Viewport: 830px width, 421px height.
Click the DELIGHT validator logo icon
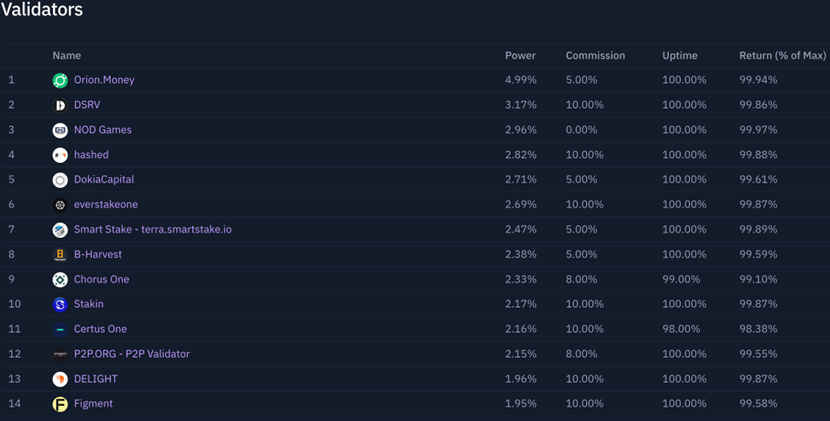click(60, 379)
